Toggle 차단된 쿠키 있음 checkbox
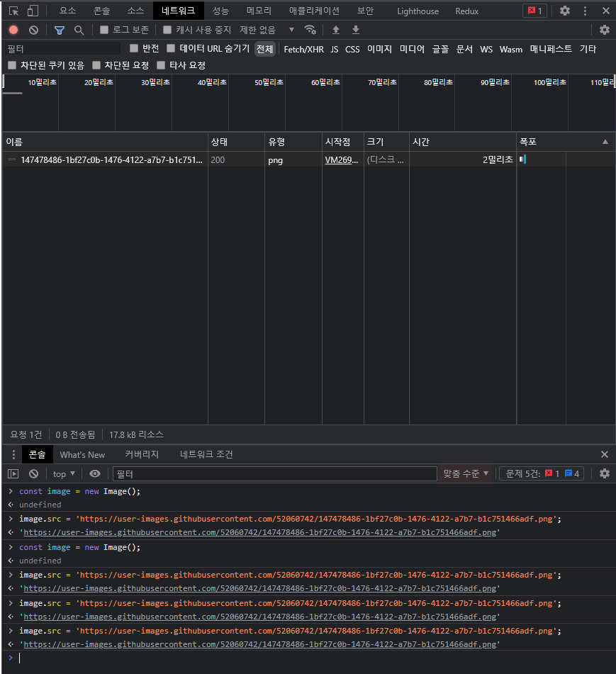Image resolution: width=616 pixels, height=674 pixels. coord(12,65)
